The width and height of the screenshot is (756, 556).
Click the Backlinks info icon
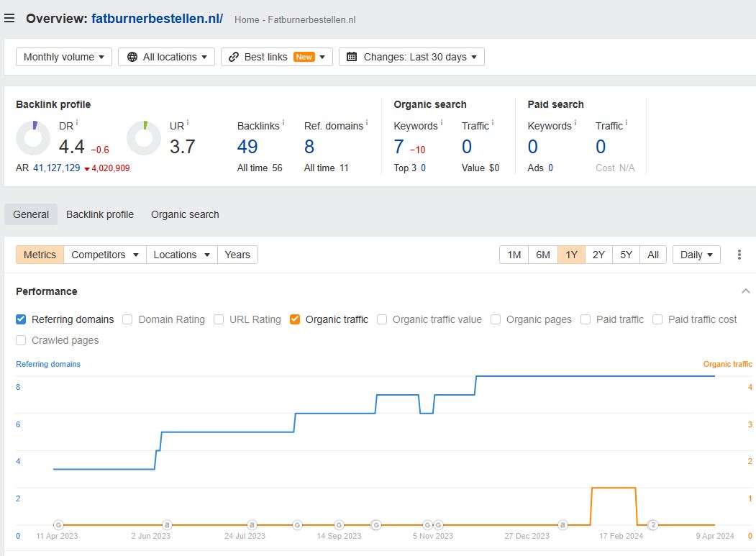(x=283, y=123)
